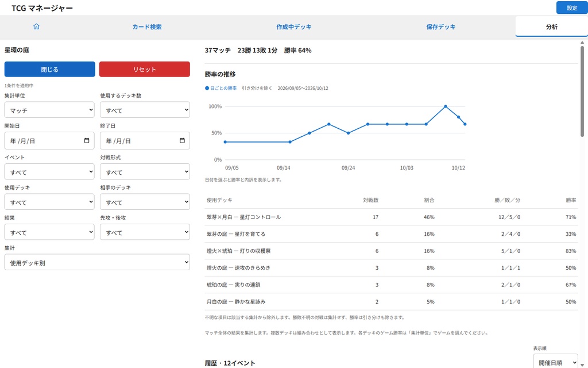The image size is (588, 368).
Task: Click the 対戦数 column header
Action: (370, 200)
